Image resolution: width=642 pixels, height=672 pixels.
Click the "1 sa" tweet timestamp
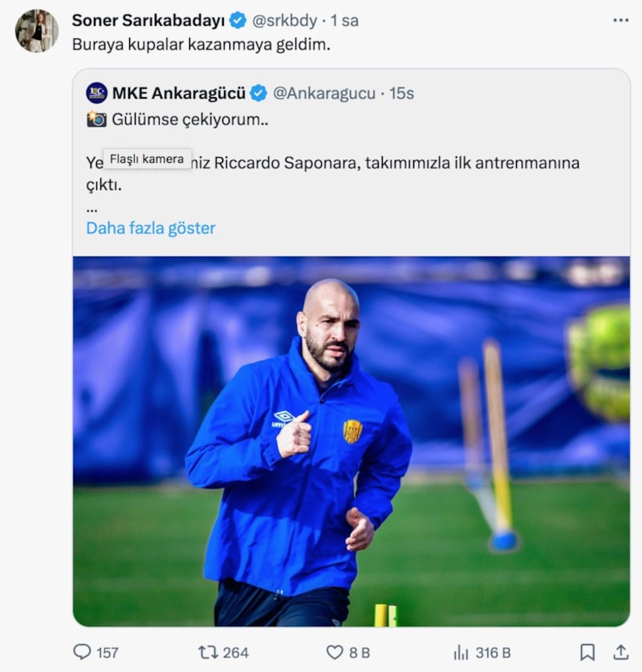[344, 21]
